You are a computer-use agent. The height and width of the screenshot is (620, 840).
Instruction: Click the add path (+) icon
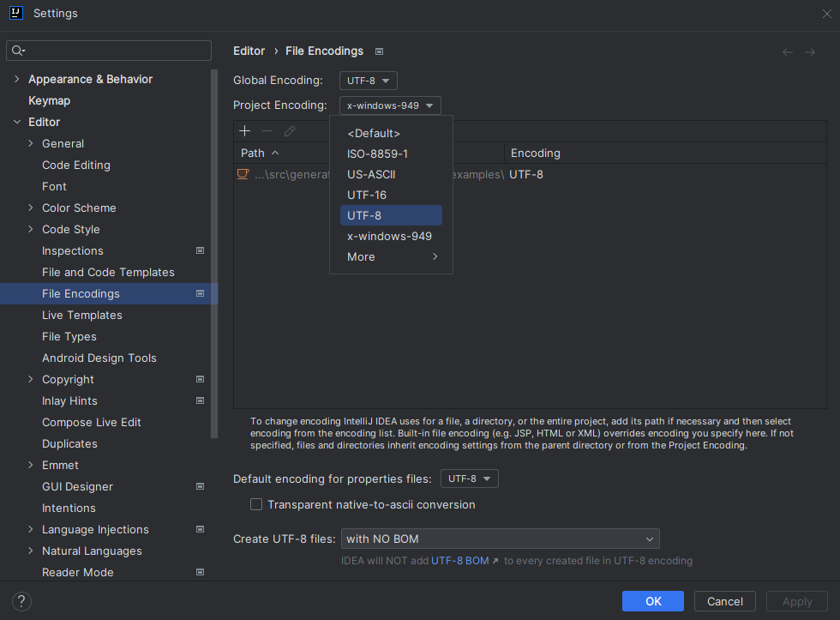tap(245, 130)
